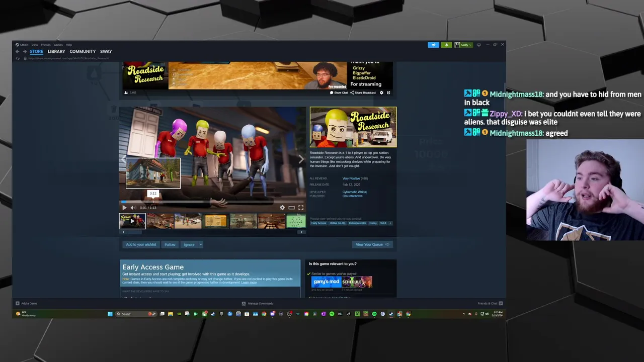Open broadcast settings gear

tap(381, 93)
